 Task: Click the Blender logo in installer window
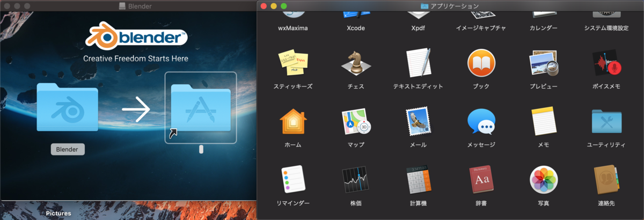pos(136,38)
